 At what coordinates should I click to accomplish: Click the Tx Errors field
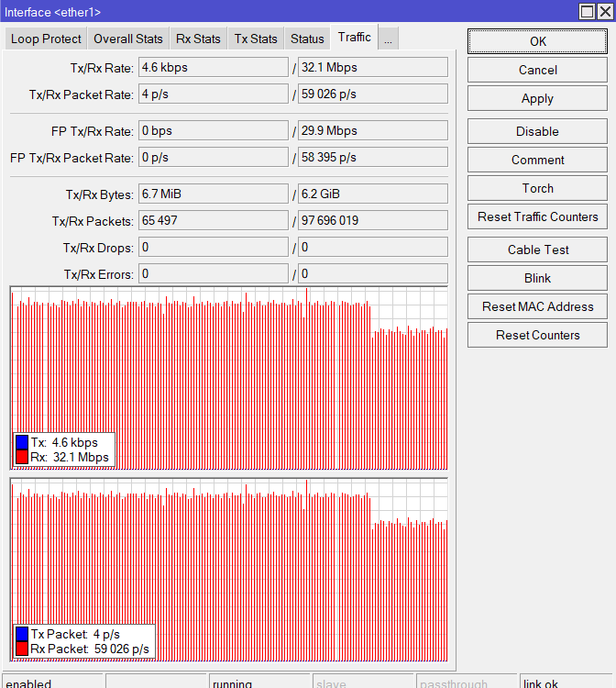[x=214, y=273]
